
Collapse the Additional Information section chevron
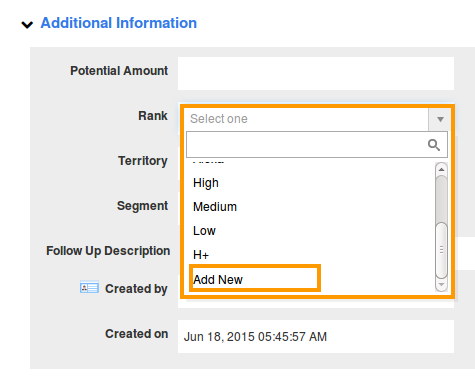27,25
